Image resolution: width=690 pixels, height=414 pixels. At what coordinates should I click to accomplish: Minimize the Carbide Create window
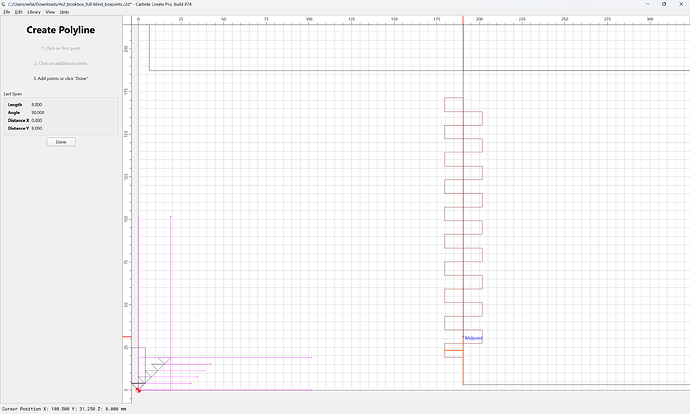tap(647, 4)
